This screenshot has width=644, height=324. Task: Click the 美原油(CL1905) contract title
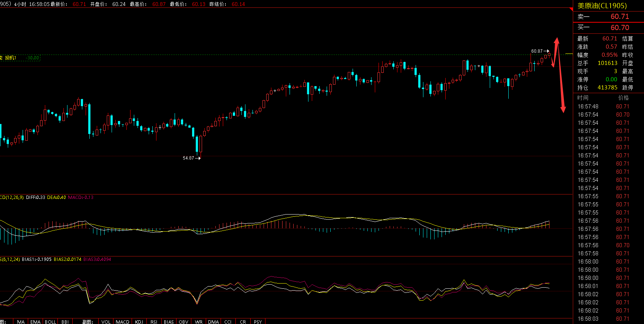point(602,6)
